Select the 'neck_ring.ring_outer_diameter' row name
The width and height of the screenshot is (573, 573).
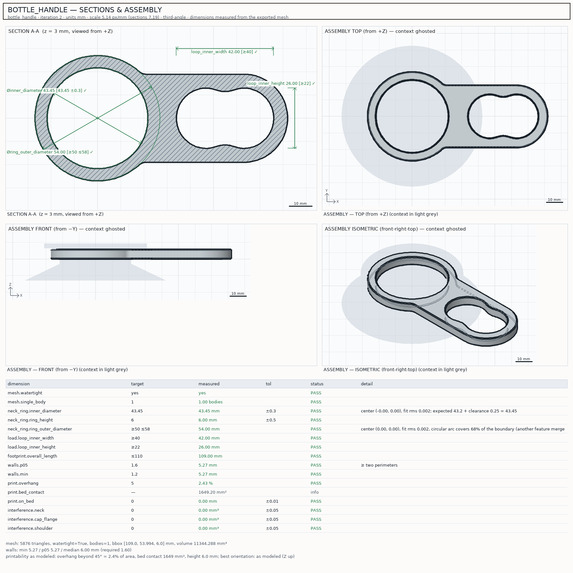(40, 429)
